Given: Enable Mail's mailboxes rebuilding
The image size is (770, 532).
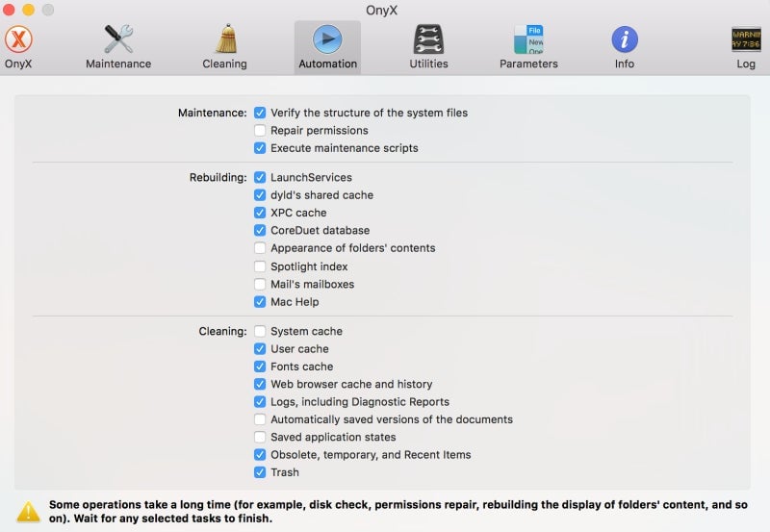Looking at the screenshot, I should [260, 285].
